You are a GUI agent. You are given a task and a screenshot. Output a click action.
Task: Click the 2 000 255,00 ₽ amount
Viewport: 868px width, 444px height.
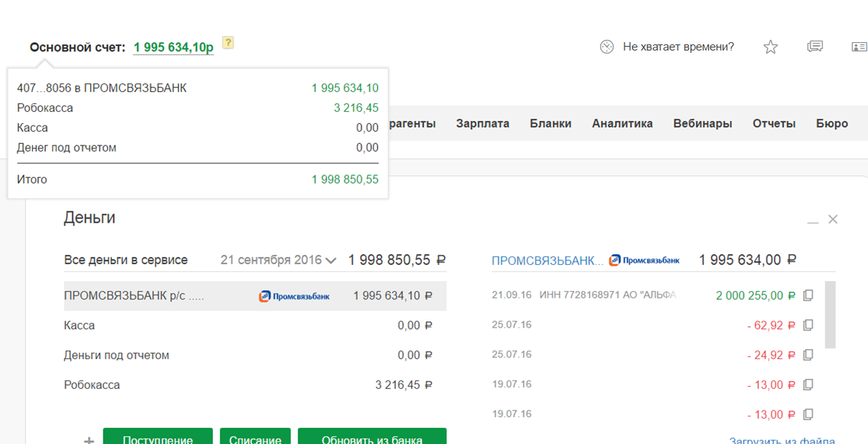(755, 295)
